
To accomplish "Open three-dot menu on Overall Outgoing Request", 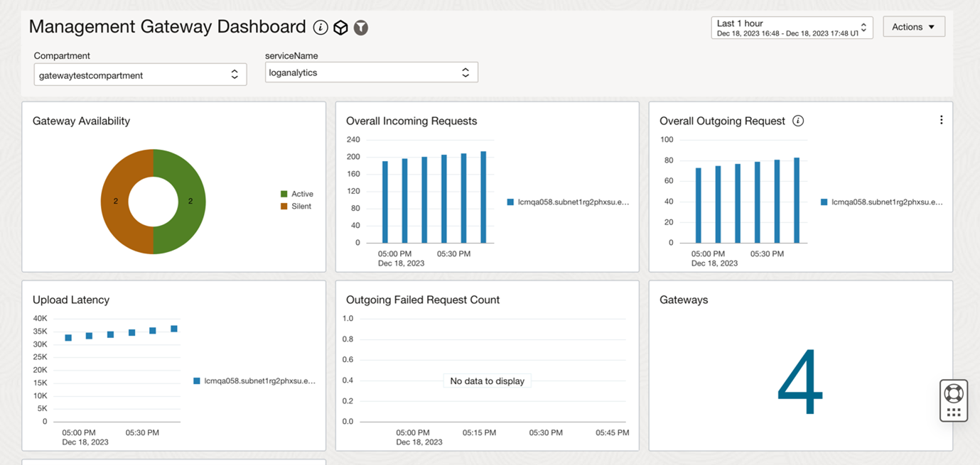I will pos(941,120).
